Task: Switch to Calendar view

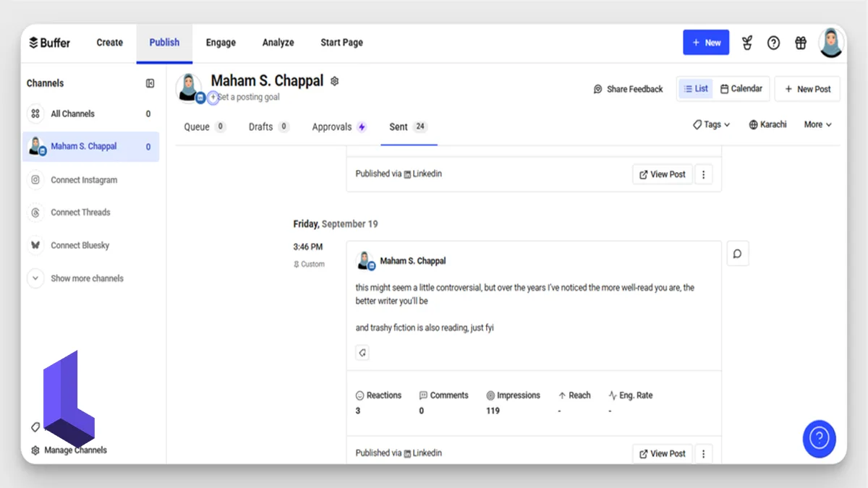Action: (x=741, y=88)
